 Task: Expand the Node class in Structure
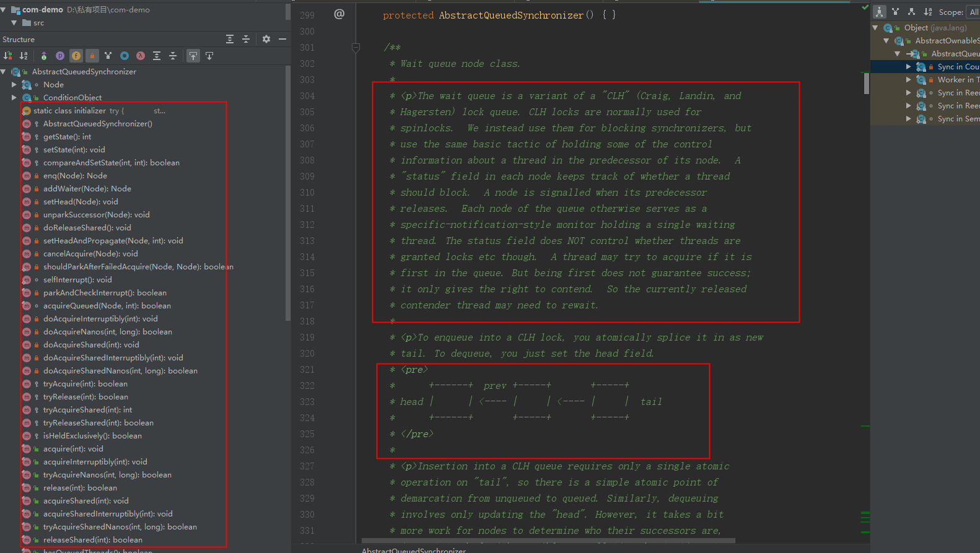click(x=14, y=85)
